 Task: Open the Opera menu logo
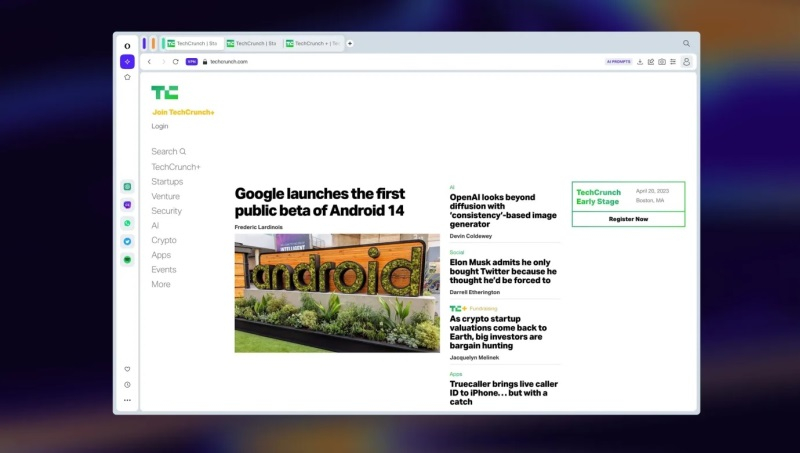[x=127, y=45]
